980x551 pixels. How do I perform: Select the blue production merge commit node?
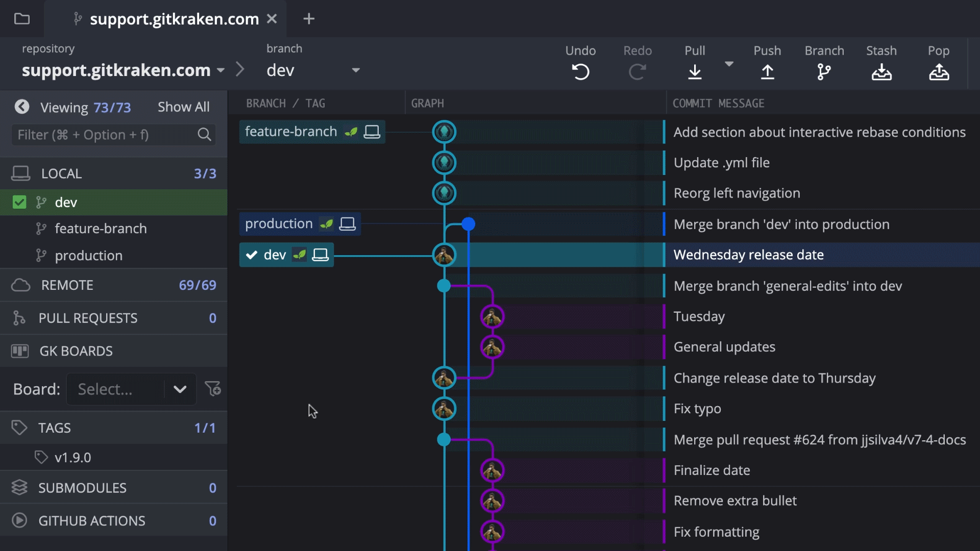(x=468, y=224)
